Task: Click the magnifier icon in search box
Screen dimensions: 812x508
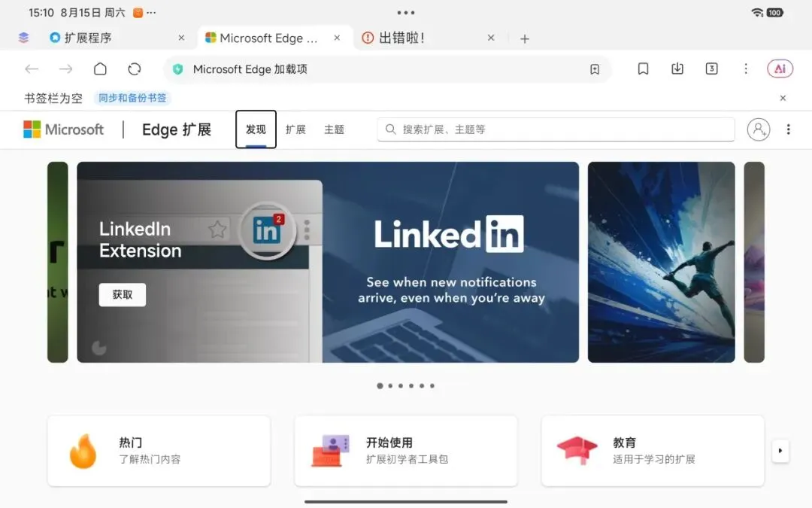Action: 391,129
